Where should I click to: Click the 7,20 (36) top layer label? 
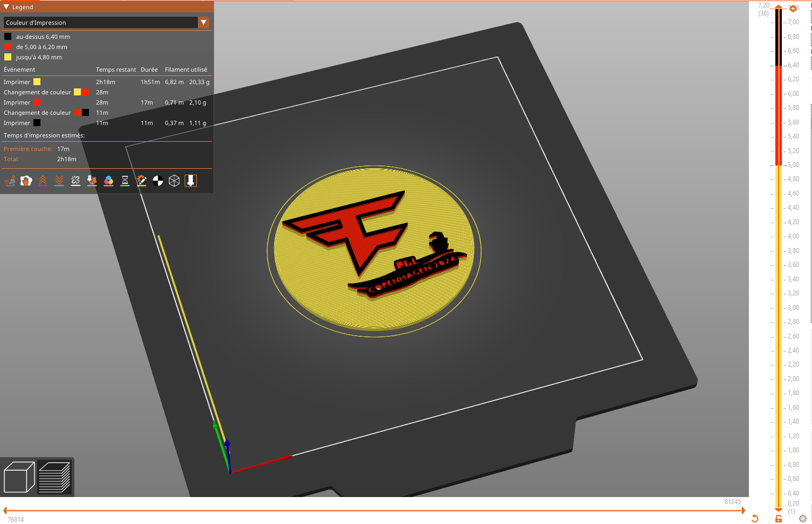[763, 9]
